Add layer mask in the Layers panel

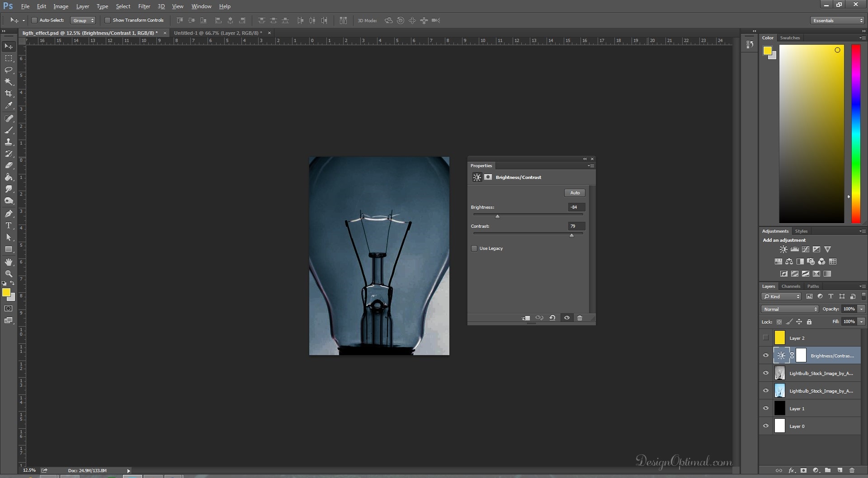[x=803, y=470]
